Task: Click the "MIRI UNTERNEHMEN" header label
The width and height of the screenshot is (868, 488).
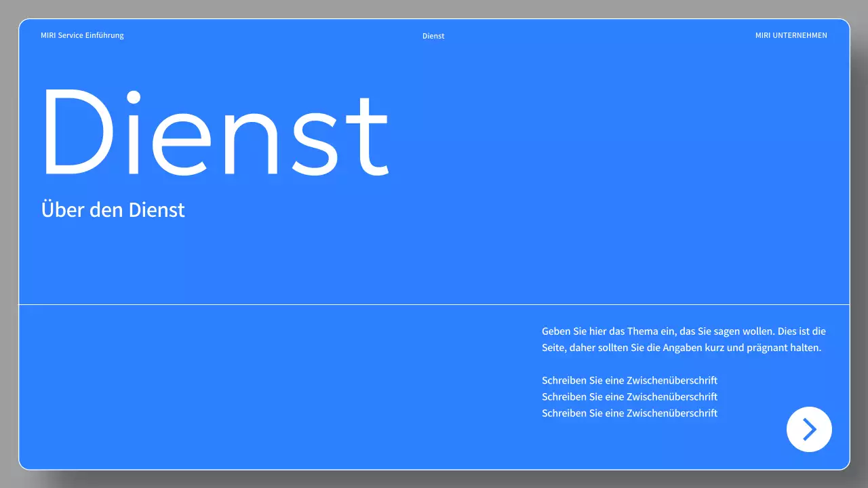Action: click(x=791, y=35)
